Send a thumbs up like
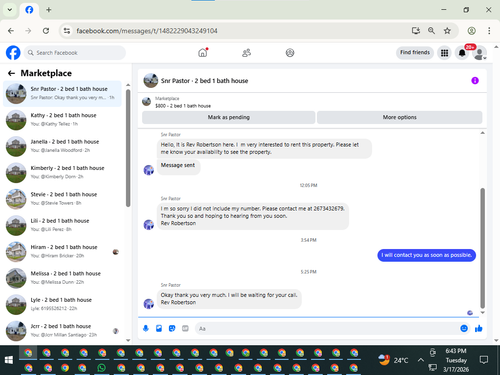 tap(479, 329)
